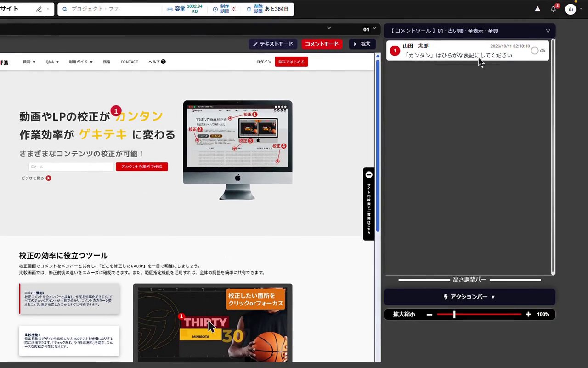This screenshot has width=588, height=368.
Task: Expand the コメントツール filter triangle
Action: (548, 31)
